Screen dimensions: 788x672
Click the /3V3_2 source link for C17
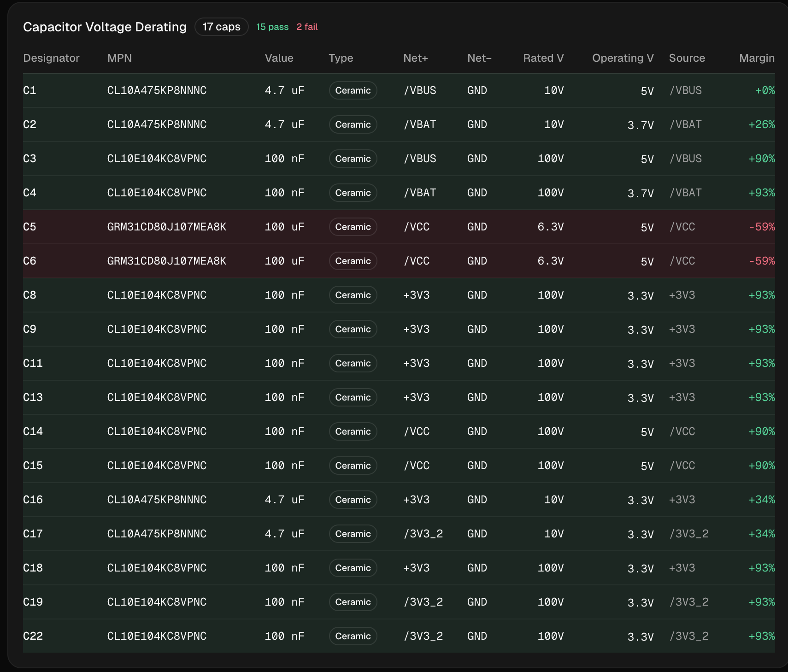coord(688,534)
